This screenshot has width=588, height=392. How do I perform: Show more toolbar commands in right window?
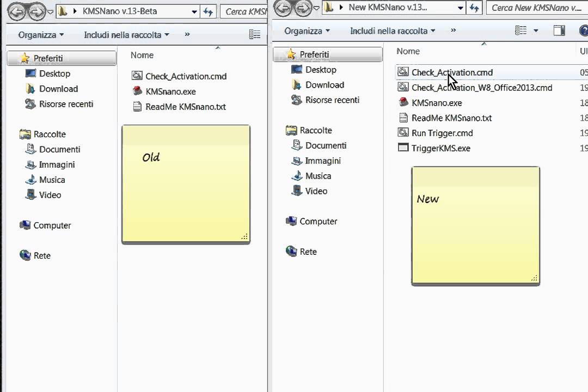click(x=454, y=30)
